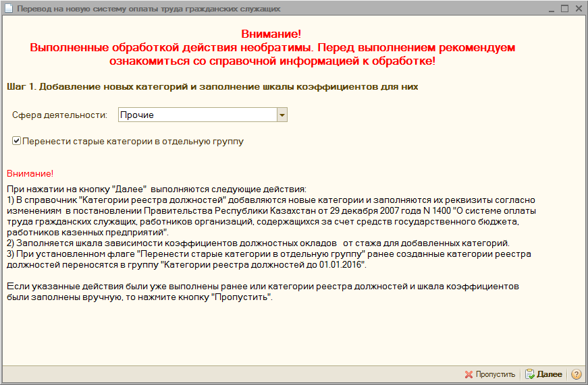This screenshot has height=385, width=588.
Task: Click the clipboard checkmark icon beside Далее
Action: 530,374
